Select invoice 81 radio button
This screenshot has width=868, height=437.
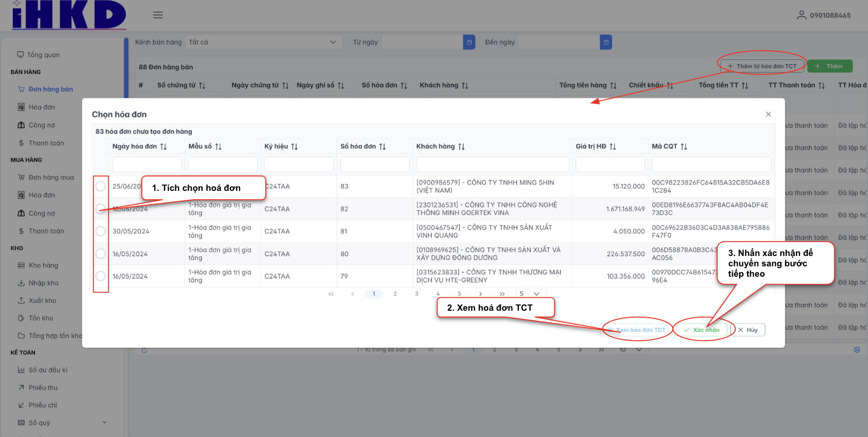click(x=101, y=231)
